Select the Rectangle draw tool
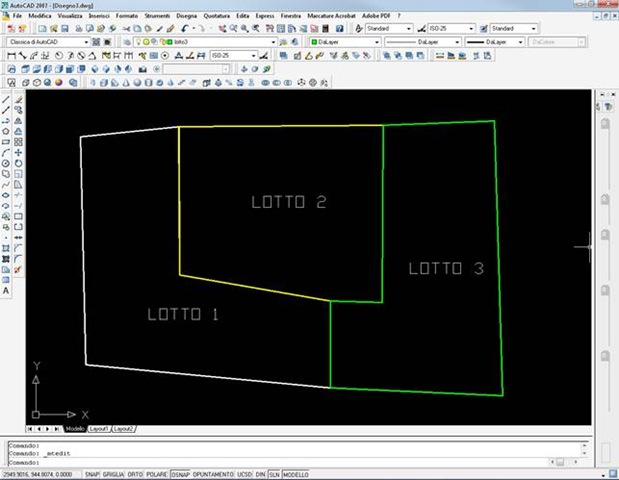 6,142
